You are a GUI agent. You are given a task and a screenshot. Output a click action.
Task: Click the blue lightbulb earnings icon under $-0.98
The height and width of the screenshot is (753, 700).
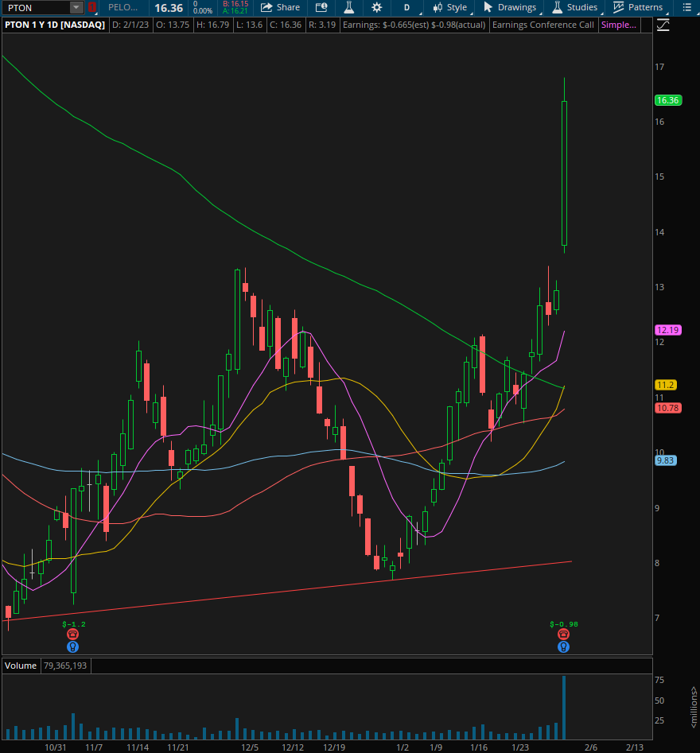pyautogui.click(x=563, y=647)
